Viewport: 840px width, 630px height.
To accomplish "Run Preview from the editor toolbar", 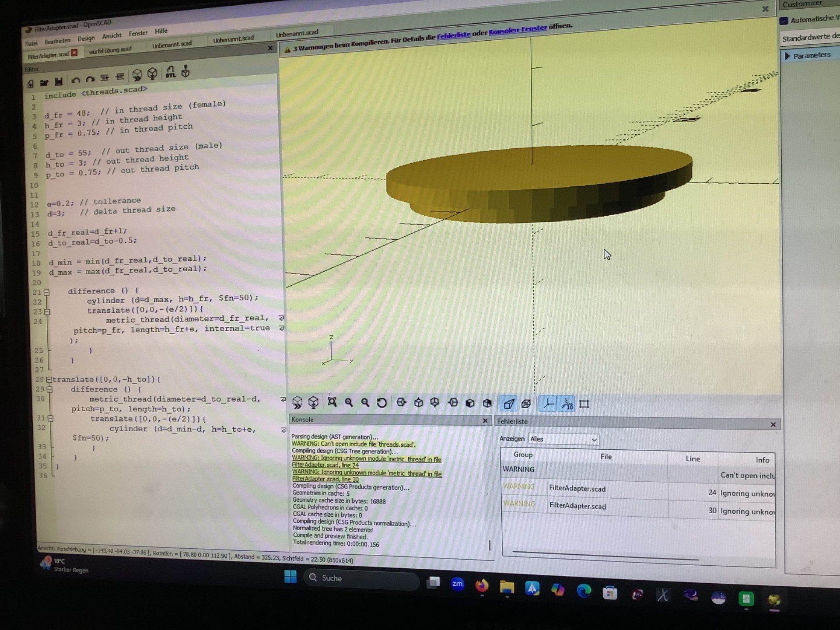I will 137,75.
